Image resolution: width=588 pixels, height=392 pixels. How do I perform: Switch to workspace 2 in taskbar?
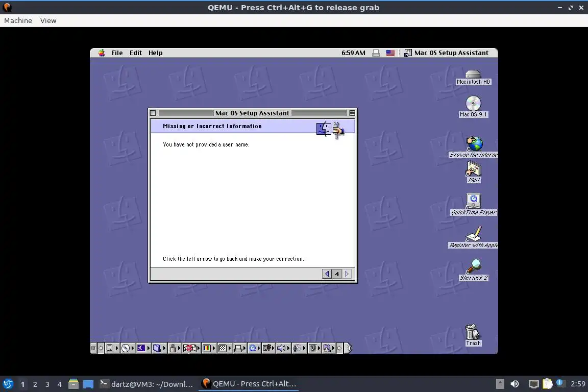[x=35, y=384]
